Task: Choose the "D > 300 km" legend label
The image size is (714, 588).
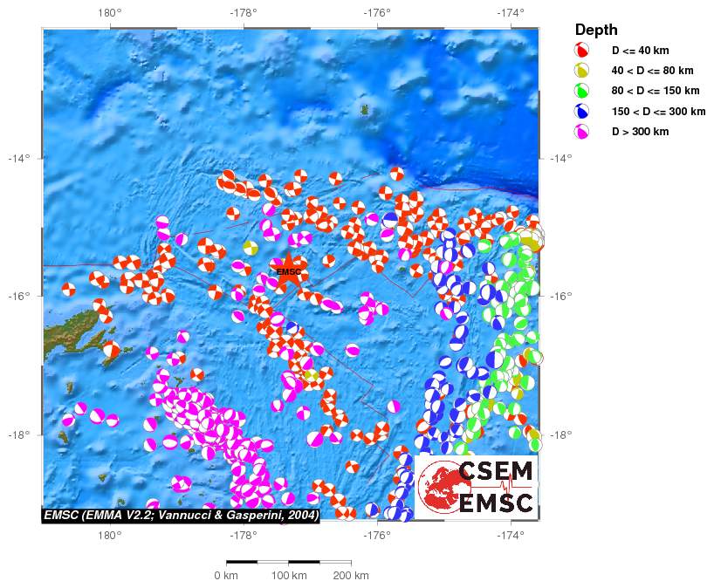Action: click(x=640, y=132)
